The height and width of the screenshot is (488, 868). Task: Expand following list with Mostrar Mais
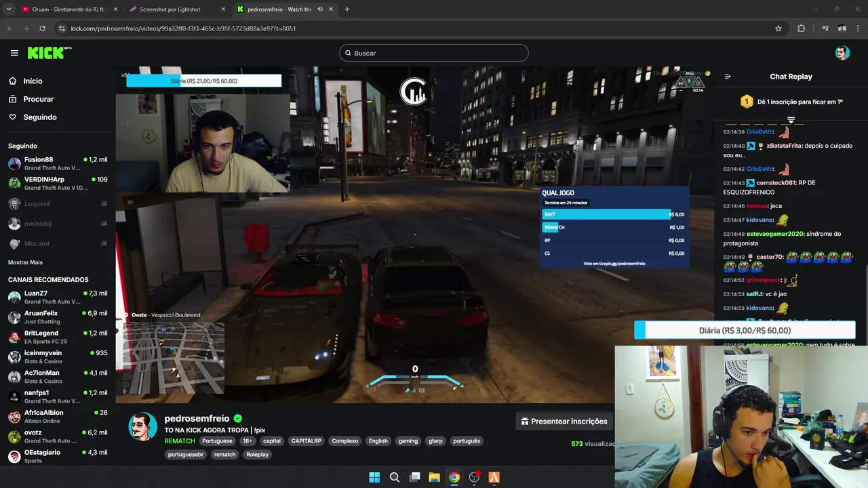click(x=25, y=262)
